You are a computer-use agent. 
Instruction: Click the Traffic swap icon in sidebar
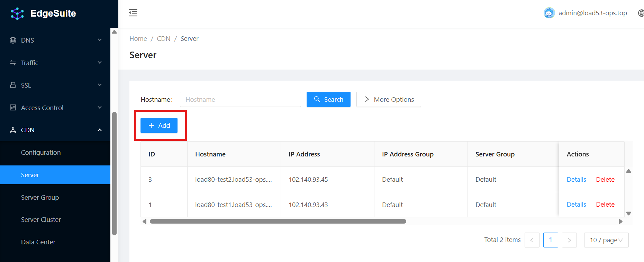click(x=13, y=63)
